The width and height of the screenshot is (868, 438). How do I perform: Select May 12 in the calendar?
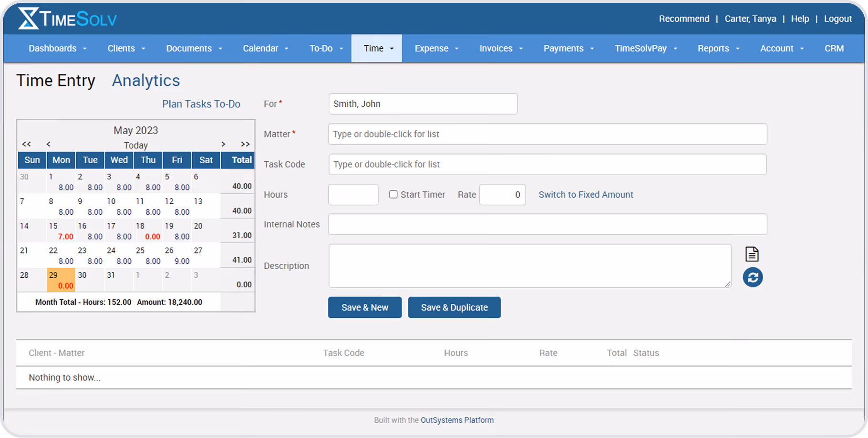coord(177,206)
